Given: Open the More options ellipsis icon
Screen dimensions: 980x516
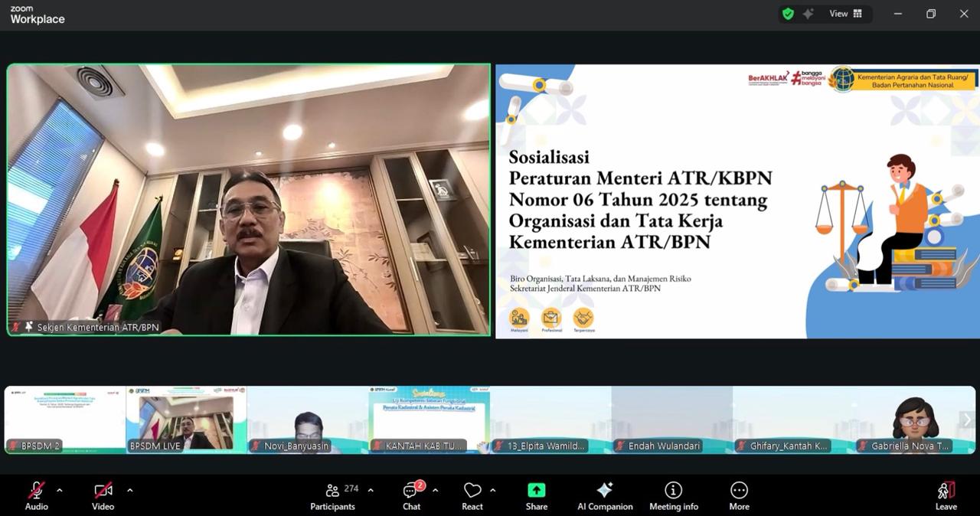Looking at the screenshot, I should click(x=738, y=490).
